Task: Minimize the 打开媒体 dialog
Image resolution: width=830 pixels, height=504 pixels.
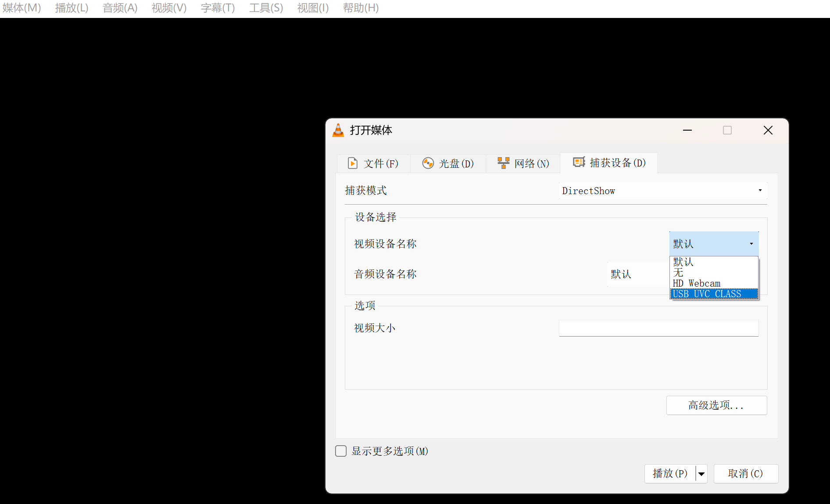Action: pos(687,130)
